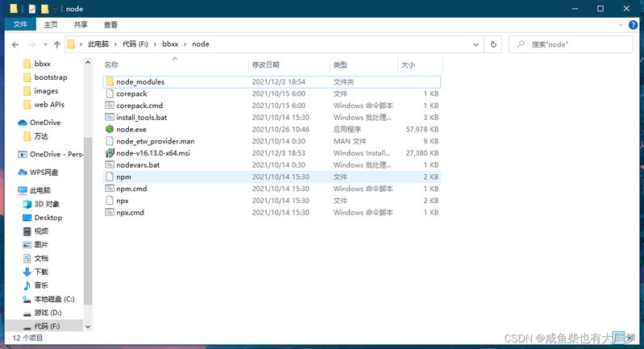644x349 pixels.
Task: Navigate back to previous folder
Action: [x=15, y=44]
